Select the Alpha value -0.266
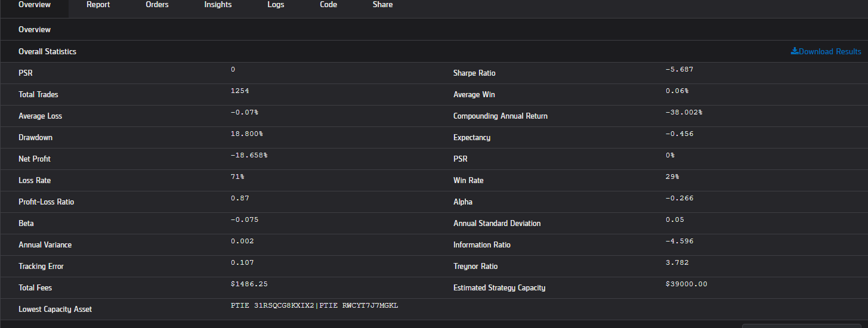 tap(679, 198)
